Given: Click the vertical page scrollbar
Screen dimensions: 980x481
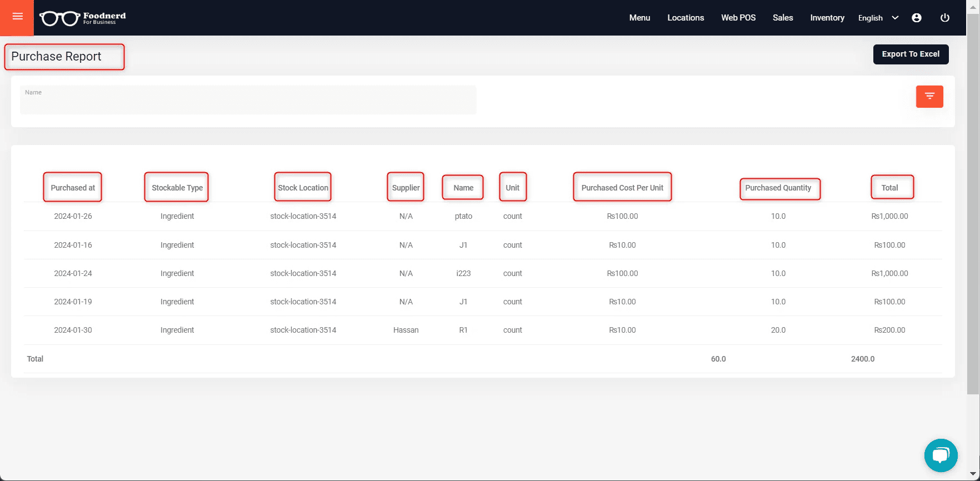Looking at the screenshot, I should tap(973, 204).
